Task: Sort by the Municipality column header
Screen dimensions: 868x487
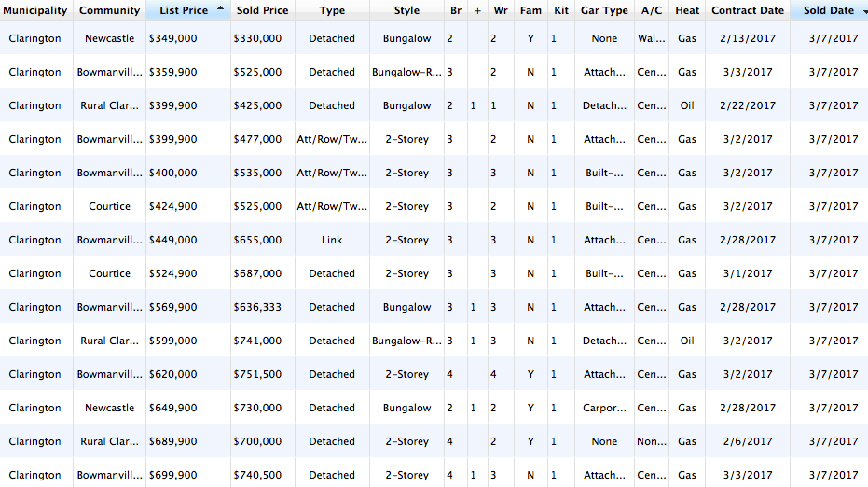Action: click(35, 11)
